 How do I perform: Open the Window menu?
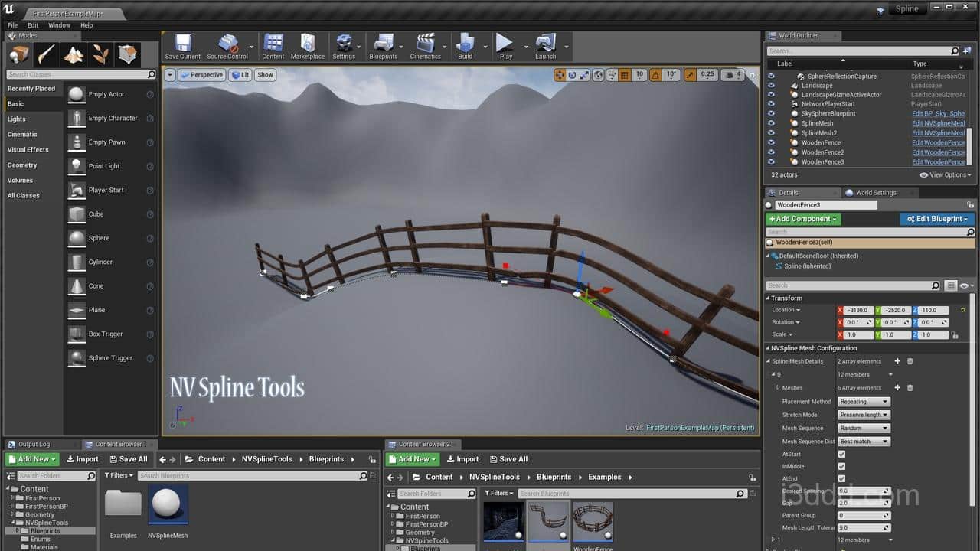pyautogui.click(x=59, y=25)
